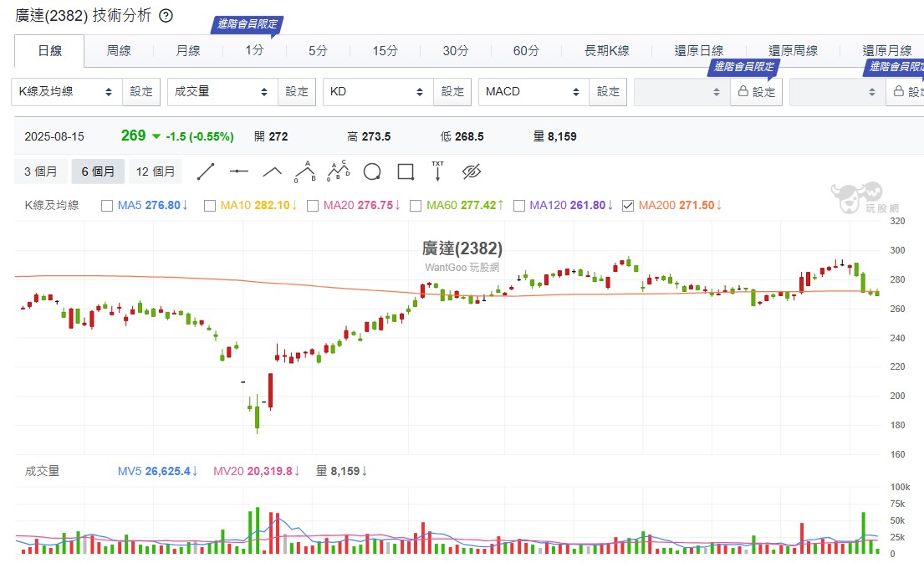Open help icon beside 技術分析 title
The height and width of the screenshot is (563, 924).
(166, 16)
